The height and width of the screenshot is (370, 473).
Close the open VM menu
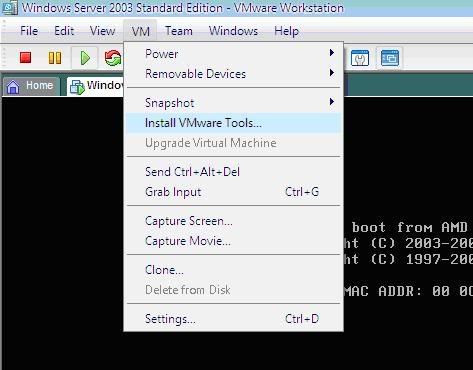pyautogui.click(x=140, y=31)
